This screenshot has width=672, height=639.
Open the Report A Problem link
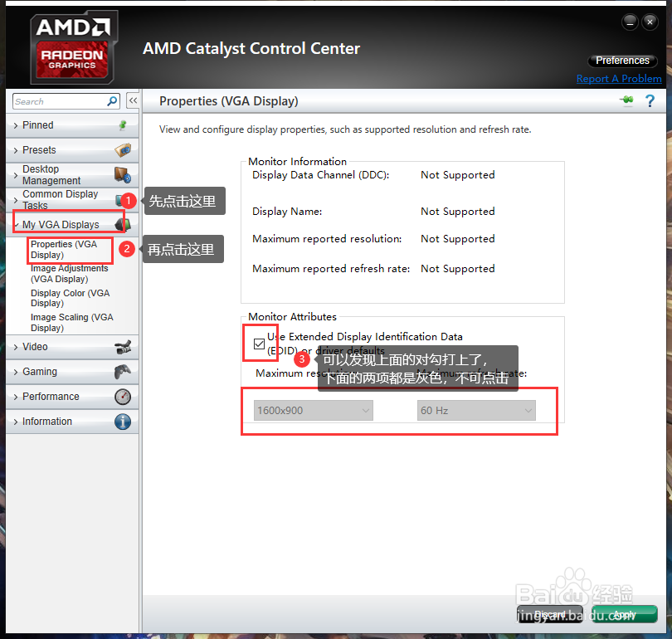coord(619,79)
